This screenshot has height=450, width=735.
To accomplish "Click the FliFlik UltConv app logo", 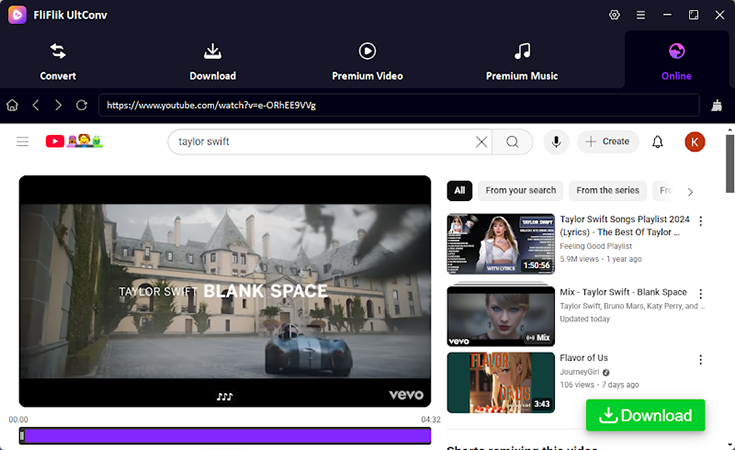I will [17, 15].
